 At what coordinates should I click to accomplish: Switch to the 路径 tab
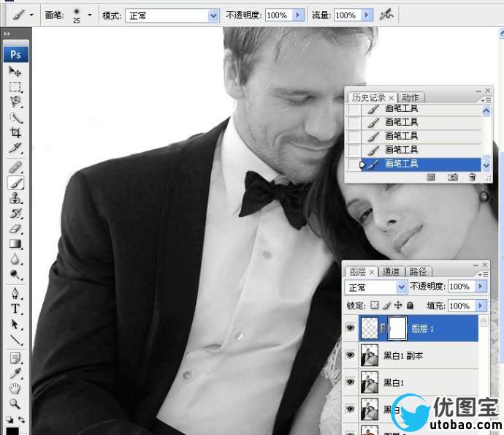(x=418, y=271)
